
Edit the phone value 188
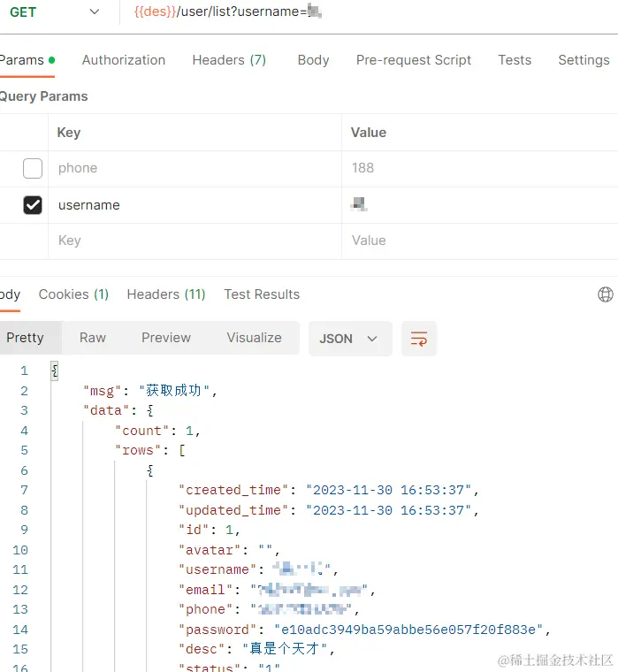pyautogui.click(x=480, y=168)
